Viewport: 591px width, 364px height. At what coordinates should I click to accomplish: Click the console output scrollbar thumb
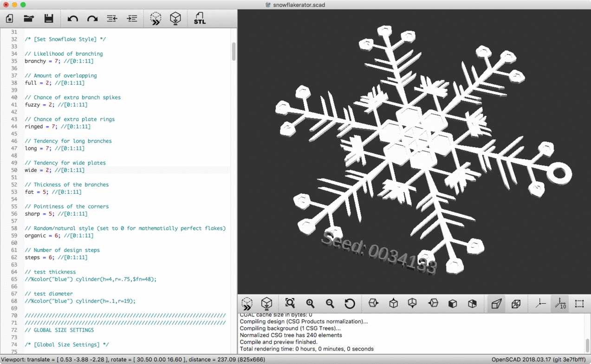tap(587, 345)
